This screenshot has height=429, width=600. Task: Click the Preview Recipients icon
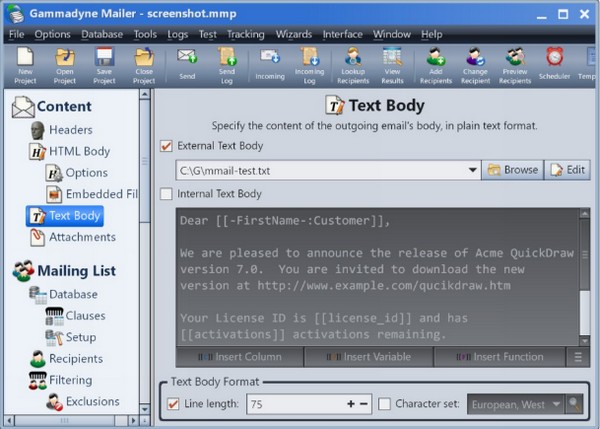pos(516,57)
